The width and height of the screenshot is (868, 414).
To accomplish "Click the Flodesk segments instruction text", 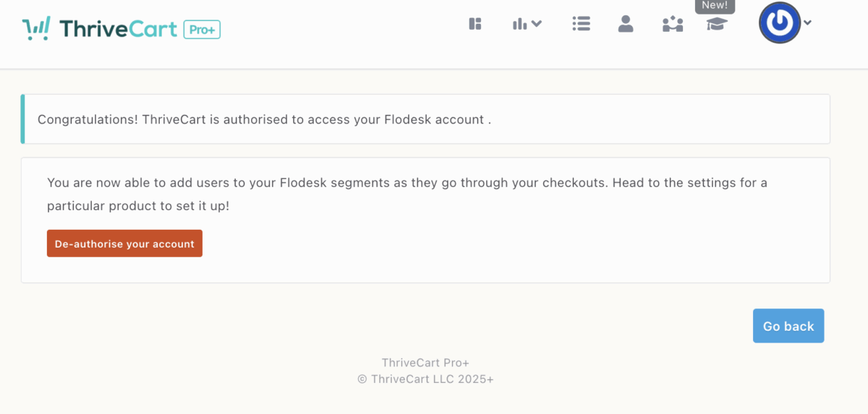I will (x=407, y=194).
